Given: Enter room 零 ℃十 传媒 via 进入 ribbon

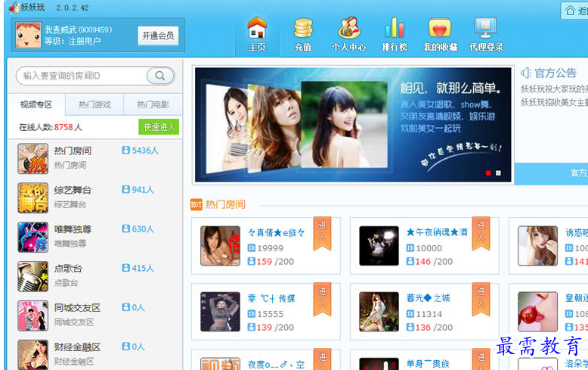Looking at the screenshot, I should pos(323,299).
